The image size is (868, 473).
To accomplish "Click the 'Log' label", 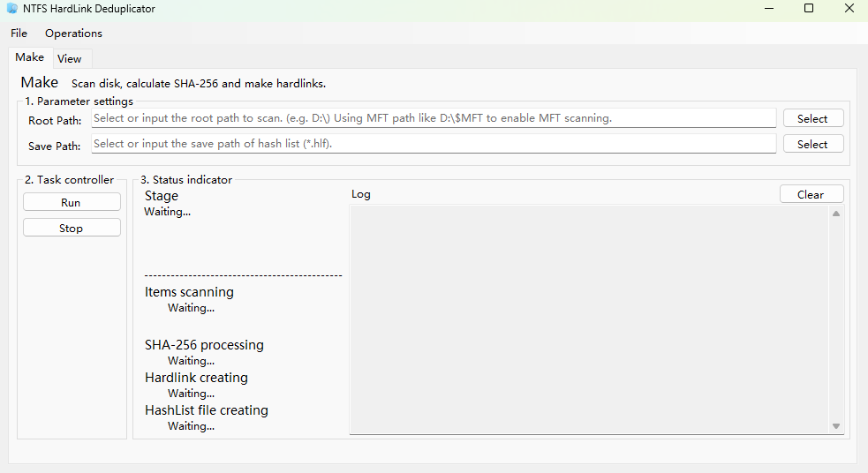I will pyautogui.click(x=361, y=194).
